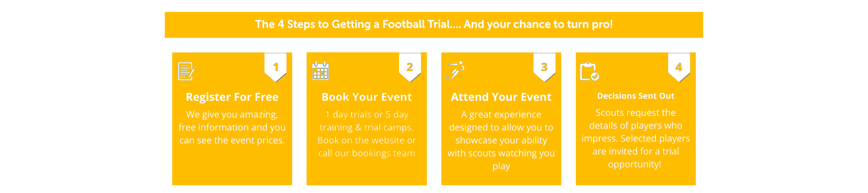Select the number 2 step badge
This screenshot has width=868, height=193.
point(410,67)
